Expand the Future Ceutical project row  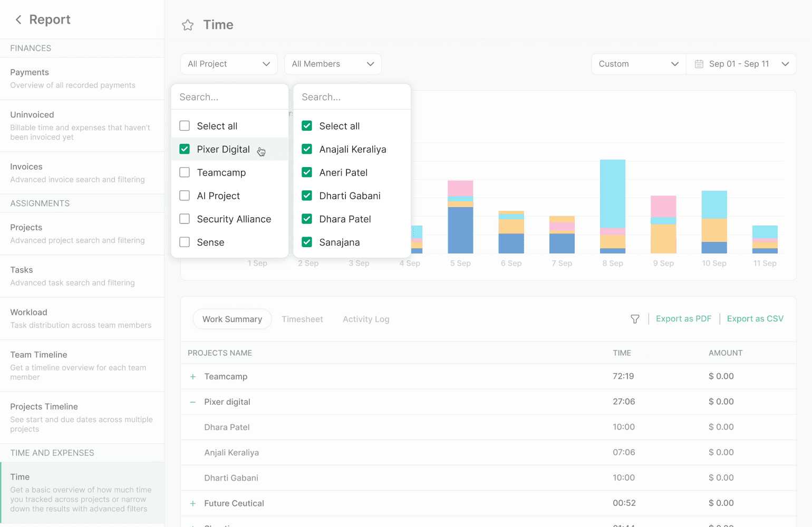[193, 503]
